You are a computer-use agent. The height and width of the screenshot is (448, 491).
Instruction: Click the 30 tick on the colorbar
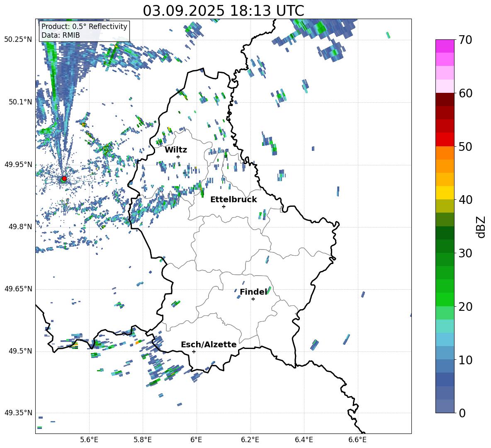466,253
